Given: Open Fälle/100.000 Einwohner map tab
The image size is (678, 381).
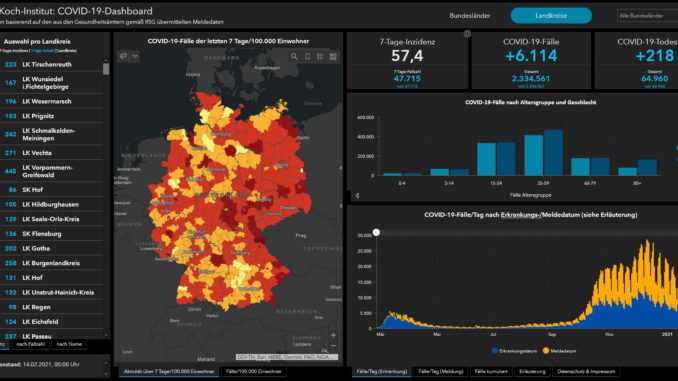Looking at the screenshot, I should 254,371.
